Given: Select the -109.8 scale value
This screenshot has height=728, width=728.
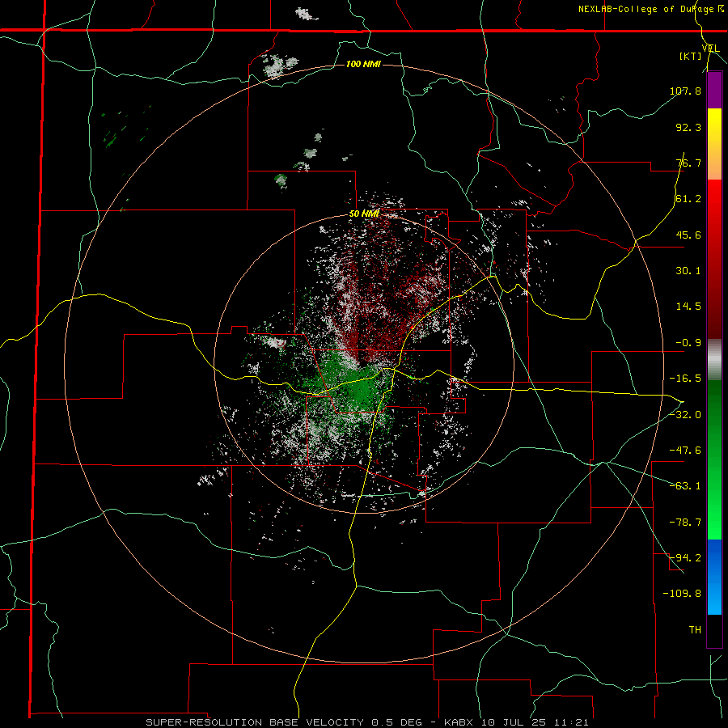Looking at the screenshot, I should coord(682,594).
